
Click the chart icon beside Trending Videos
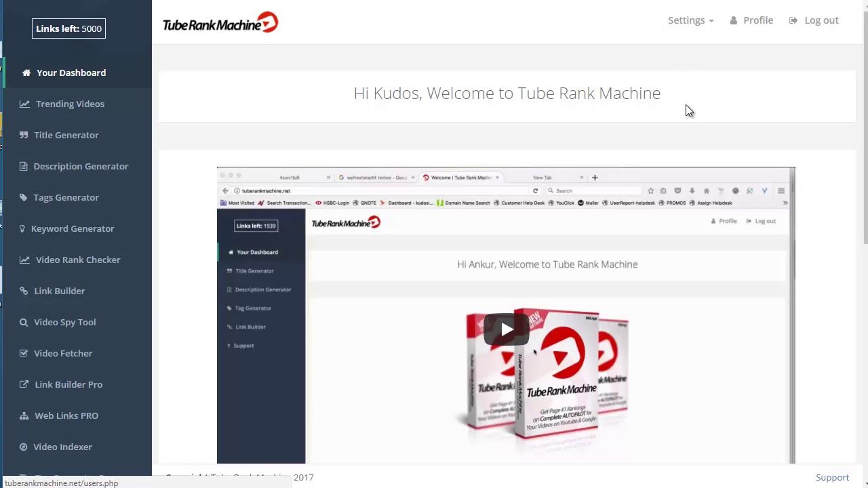(24, 104)
